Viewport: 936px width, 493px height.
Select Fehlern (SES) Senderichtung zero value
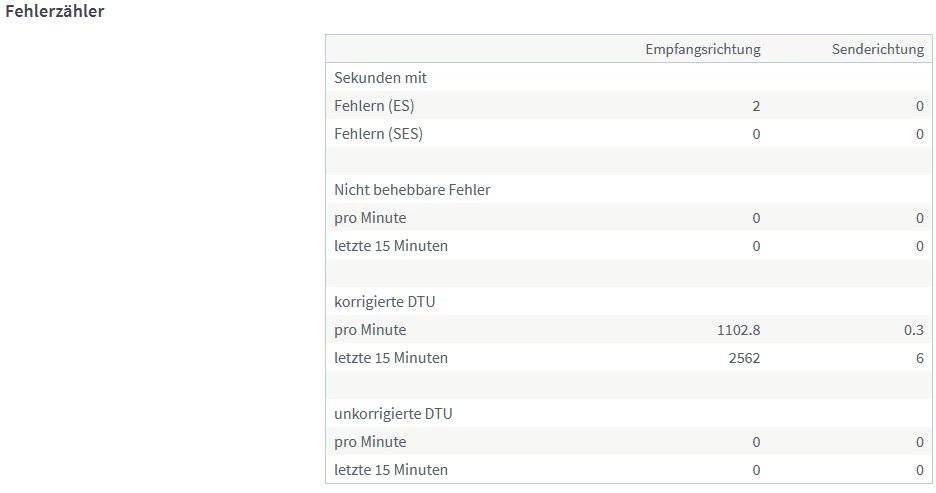point(919,134)
